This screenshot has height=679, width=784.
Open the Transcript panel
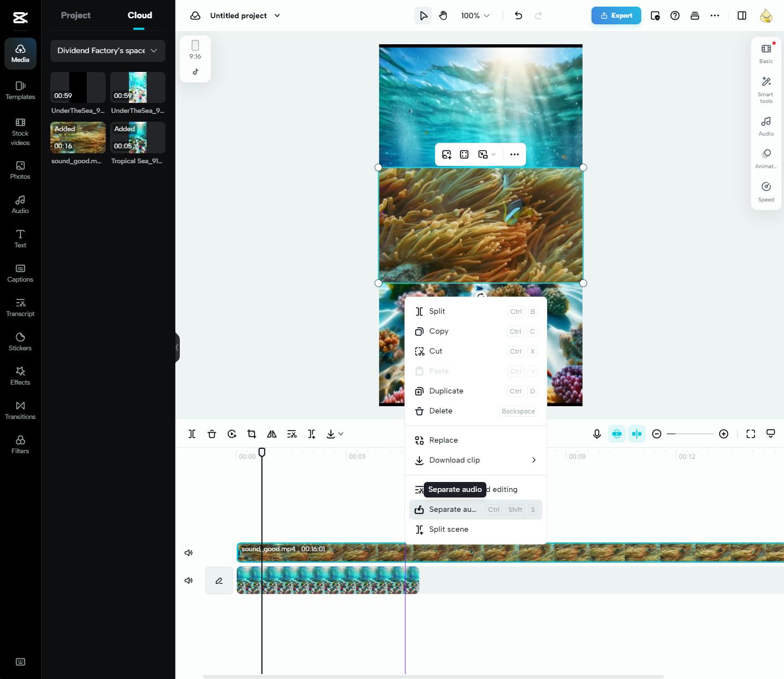point(20,308)
